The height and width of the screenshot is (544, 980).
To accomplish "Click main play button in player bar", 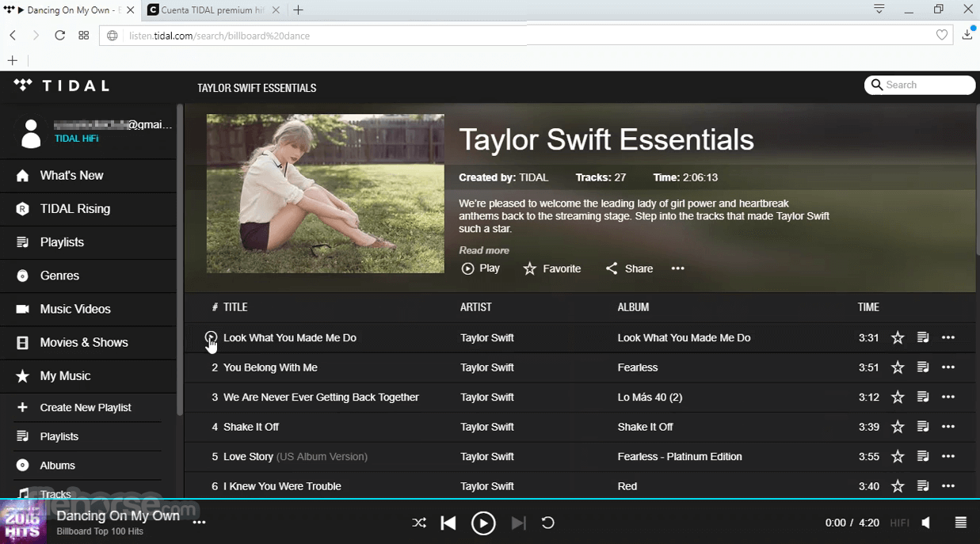I will [x=483, y=523].
